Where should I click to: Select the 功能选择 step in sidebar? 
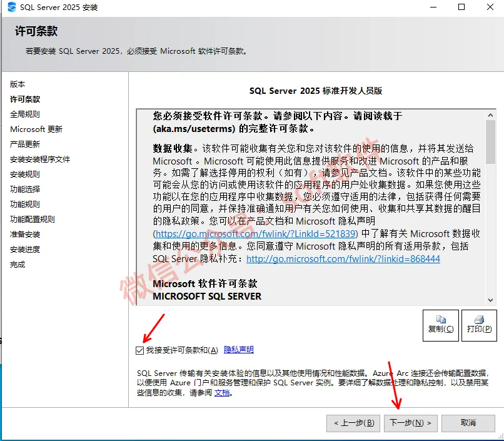pos(25,190)
